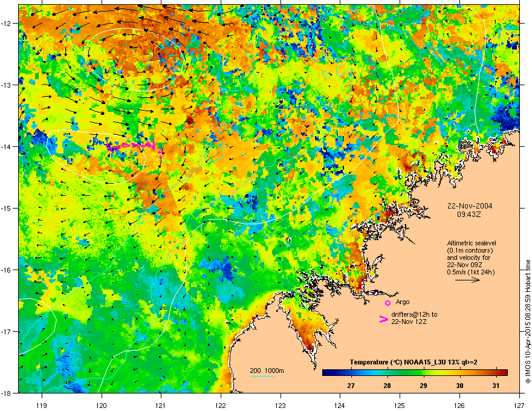532x411 pixels.
Task: Click the 'Altimetric sealevel' text
Action: click(x=472, y=243)
